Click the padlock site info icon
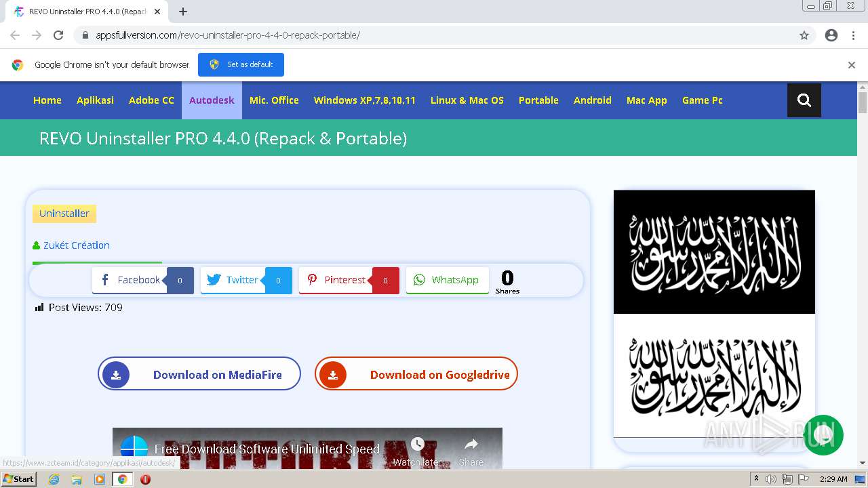 pos(85,35)
